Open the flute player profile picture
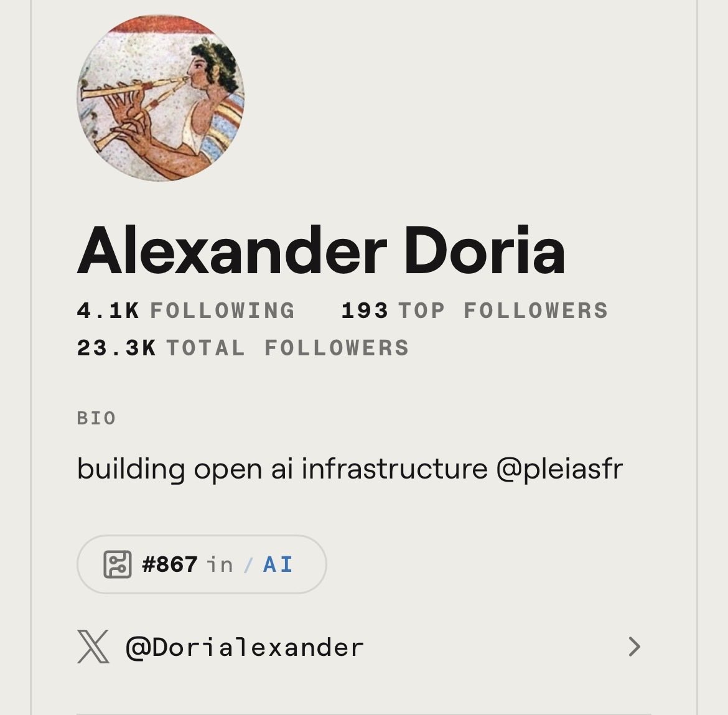 [161, 98]
